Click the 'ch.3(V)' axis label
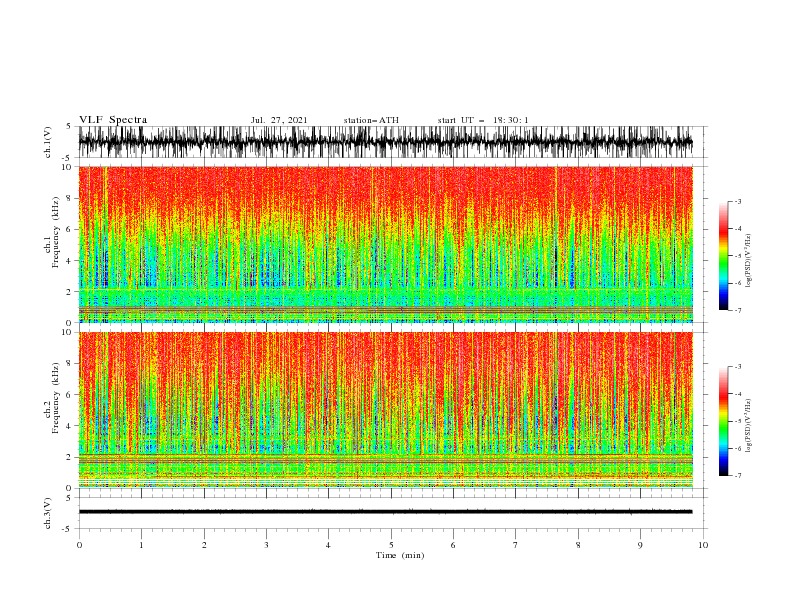 pos(48,513)
